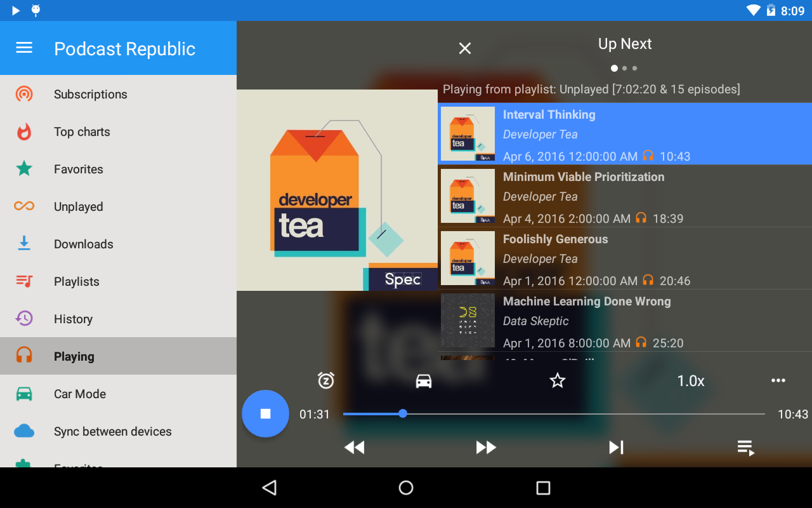Tap the Unplayed infinity icon
The height and width of the screenshot is (508, 812).
pos(24,206)
